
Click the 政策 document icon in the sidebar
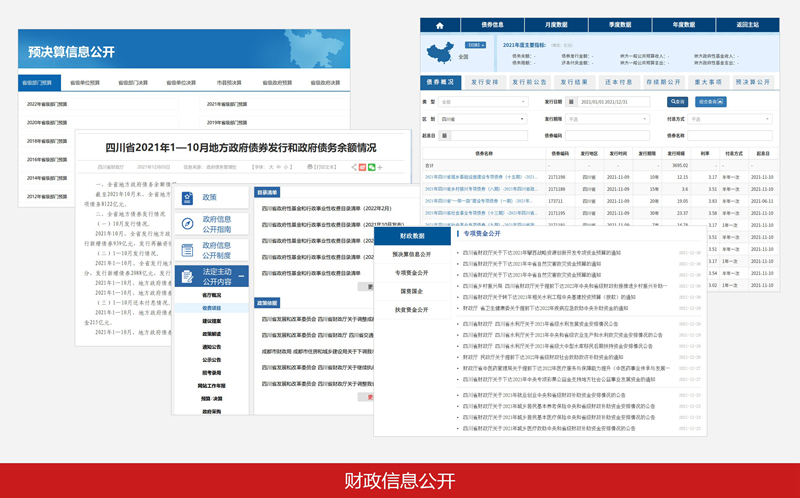coord(187,198)
